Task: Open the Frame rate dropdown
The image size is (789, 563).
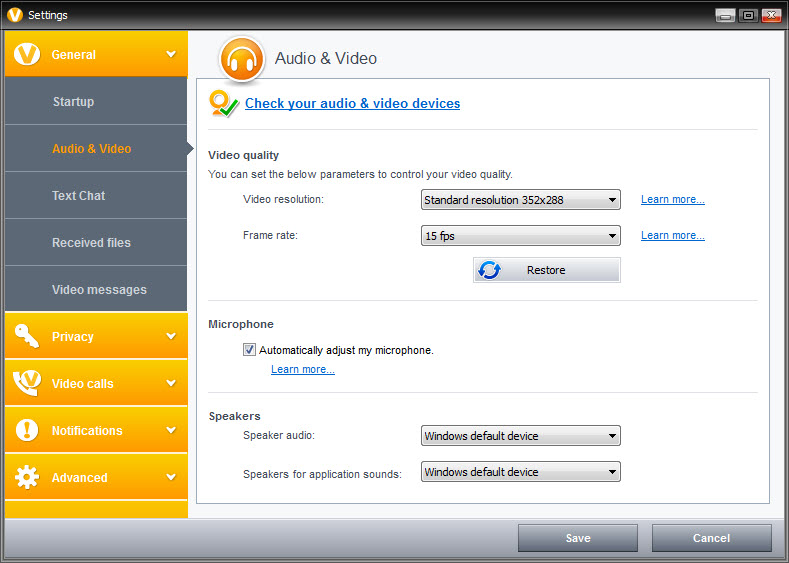Action: pyautogui.click(x=521, y=235)
